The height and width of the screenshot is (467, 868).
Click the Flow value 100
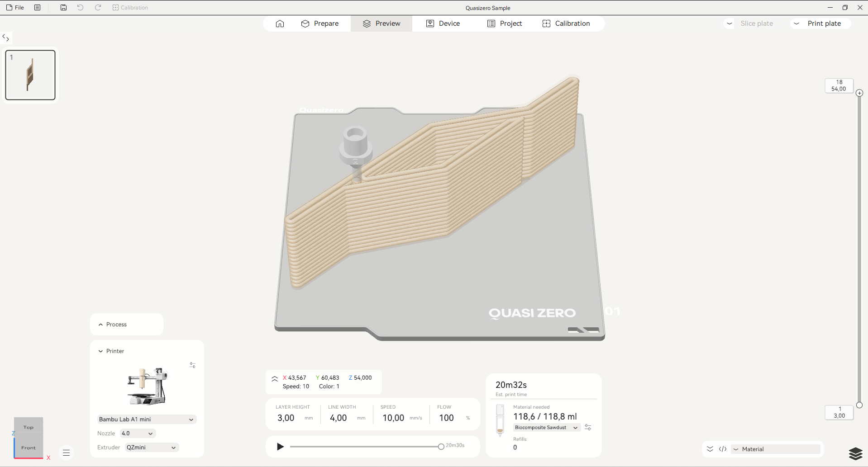[446, 418]
